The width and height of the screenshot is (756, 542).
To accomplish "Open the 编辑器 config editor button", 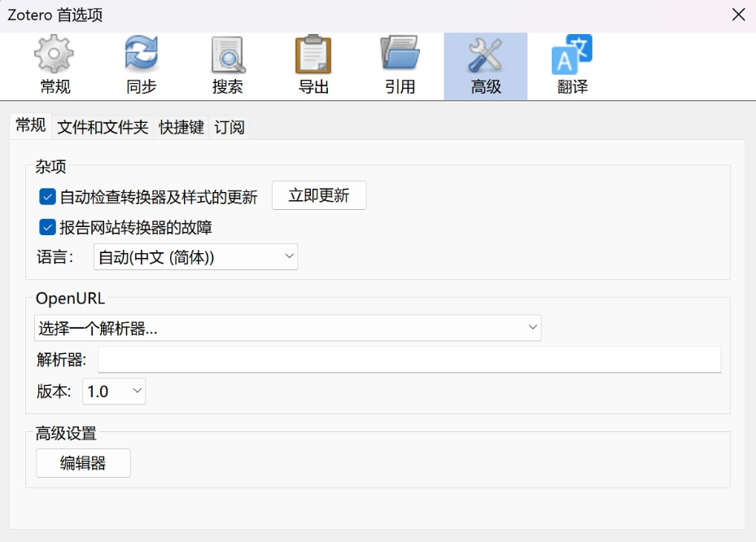I will point(83,463).
